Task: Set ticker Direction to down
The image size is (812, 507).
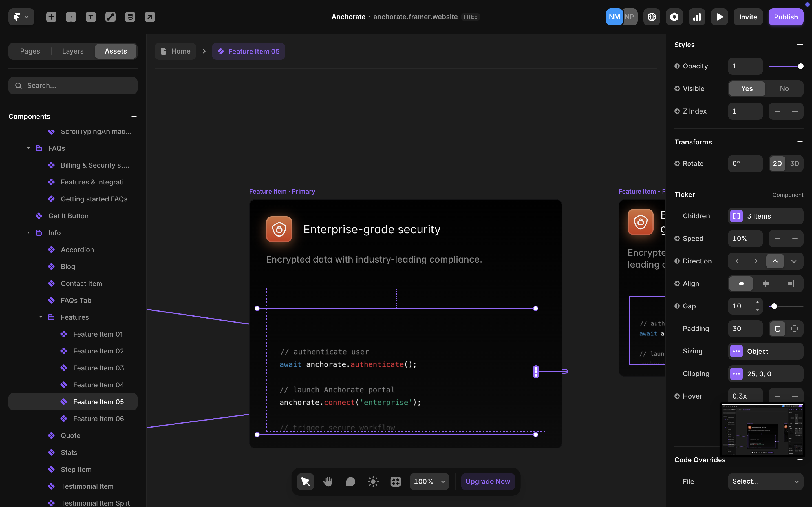Action: (x=794, y=261)
